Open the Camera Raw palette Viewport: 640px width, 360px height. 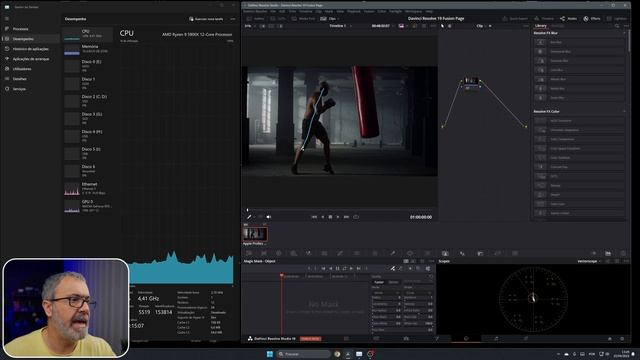(x=248, y=253)
